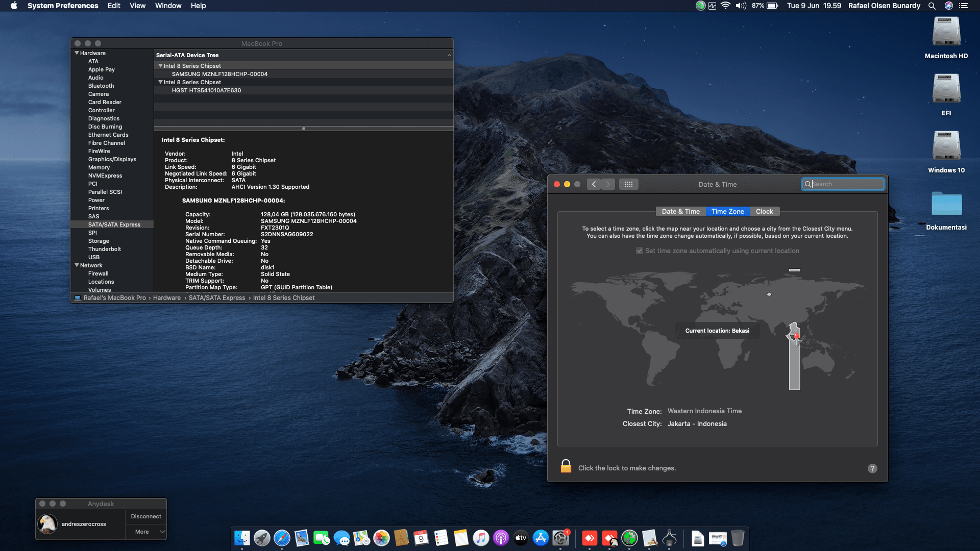Collapse the Serial-ATA Device Tree header
This screenshot has width=980, height=551.
click(x=449, y=55)
